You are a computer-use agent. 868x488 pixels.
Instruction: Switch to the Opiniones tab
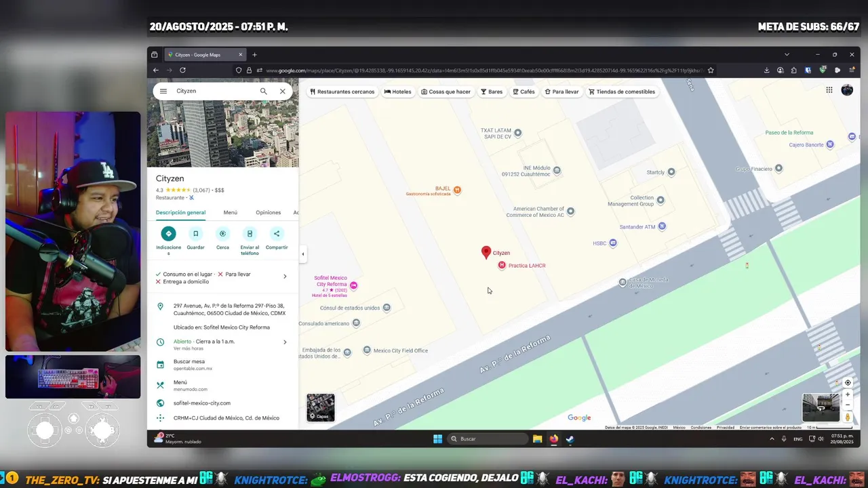pyautogui.click(x=269, y=213)
